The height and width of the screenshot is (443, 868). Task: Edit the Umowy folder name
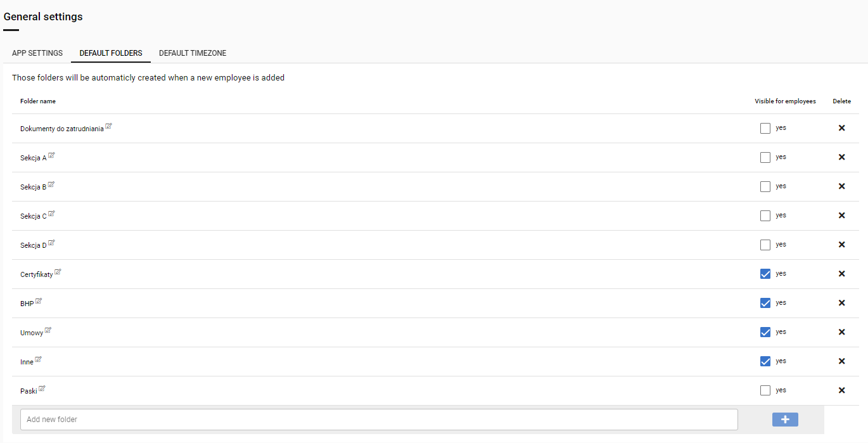tap(48, 331)
